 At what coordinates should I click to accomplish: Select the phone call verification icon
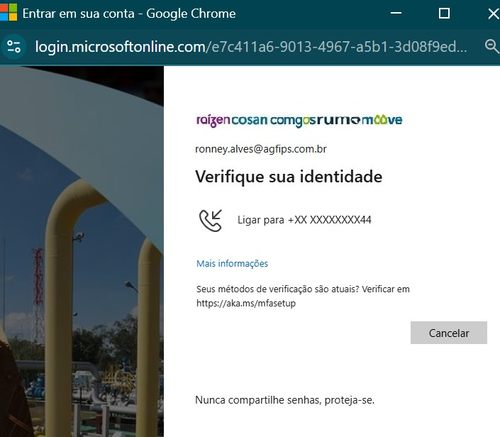point(211,220)
